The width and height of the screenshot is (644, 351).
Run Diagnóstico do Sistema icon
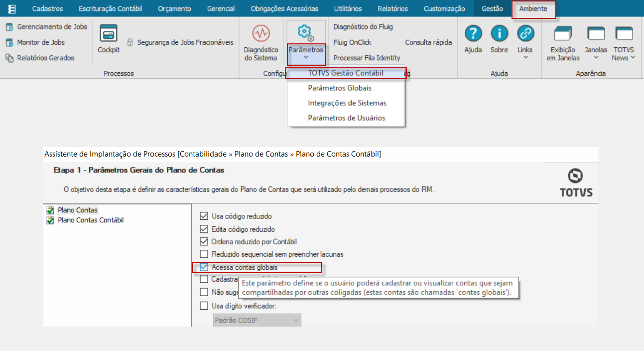click(x=260, y=33)
